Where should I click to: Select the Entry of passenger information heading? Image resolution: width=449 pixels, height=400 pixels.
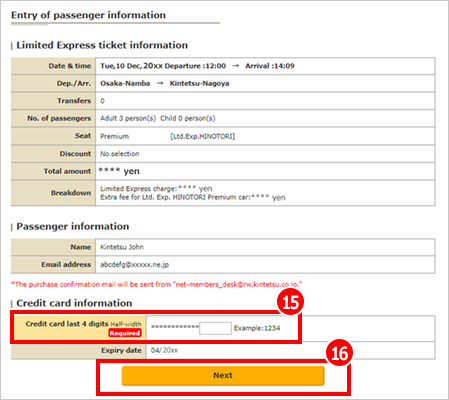(x=88, y=15)
